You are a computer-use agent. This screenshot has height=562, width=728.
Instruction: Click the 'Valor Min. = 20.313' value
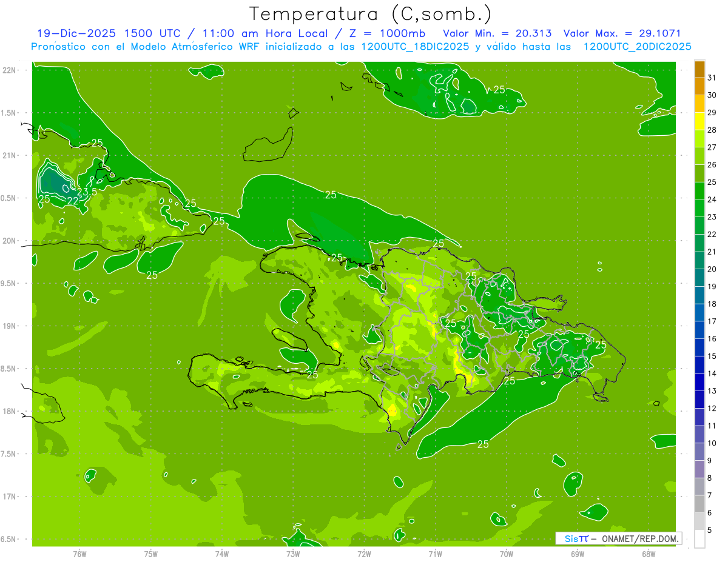pos(497,33)
